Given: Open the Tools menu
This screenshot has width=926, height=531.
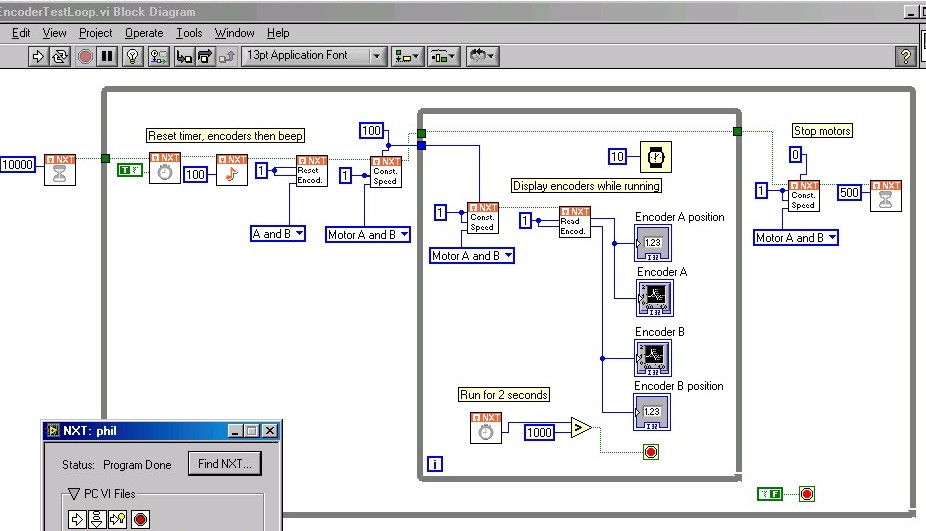Looking at the screenshot, I should [189, 33].
